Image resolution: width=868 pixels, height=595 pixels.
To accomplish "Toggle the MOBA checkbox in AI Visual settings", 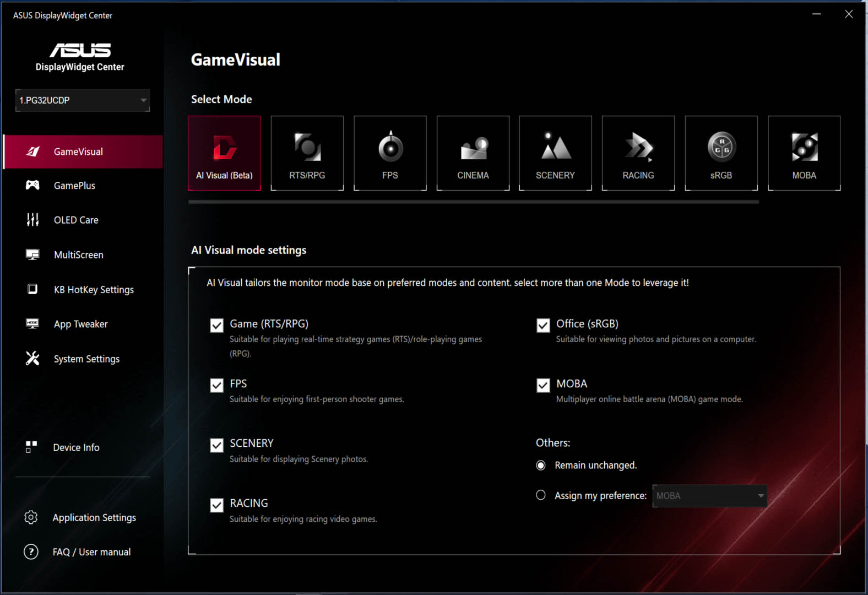I will (543, 385).
